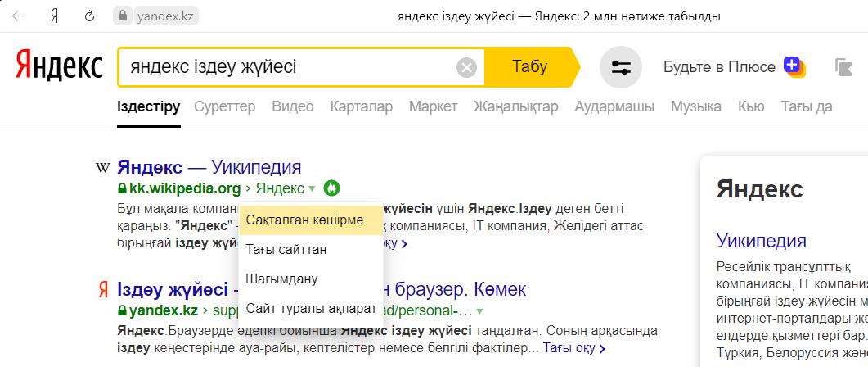Image resolution: width=868 pixels, height=367 pixels.
Task: Open the Карталар tab
Action: pos(362,106)
